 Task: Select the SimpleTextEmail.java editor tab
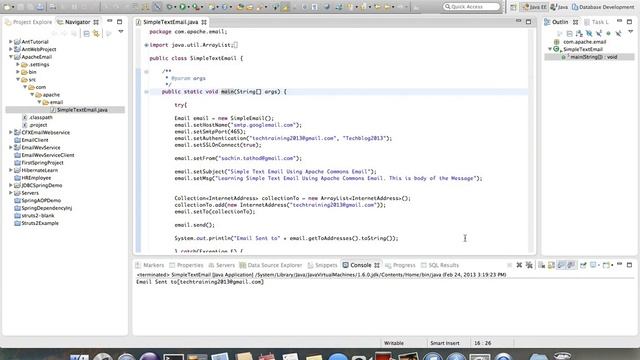click(x=171, y=22)
